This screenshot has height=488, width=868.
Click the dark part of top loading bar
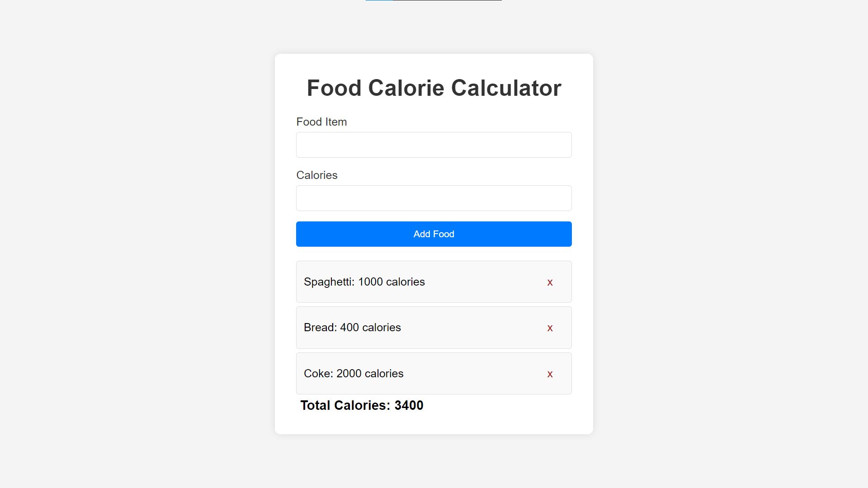447,0
